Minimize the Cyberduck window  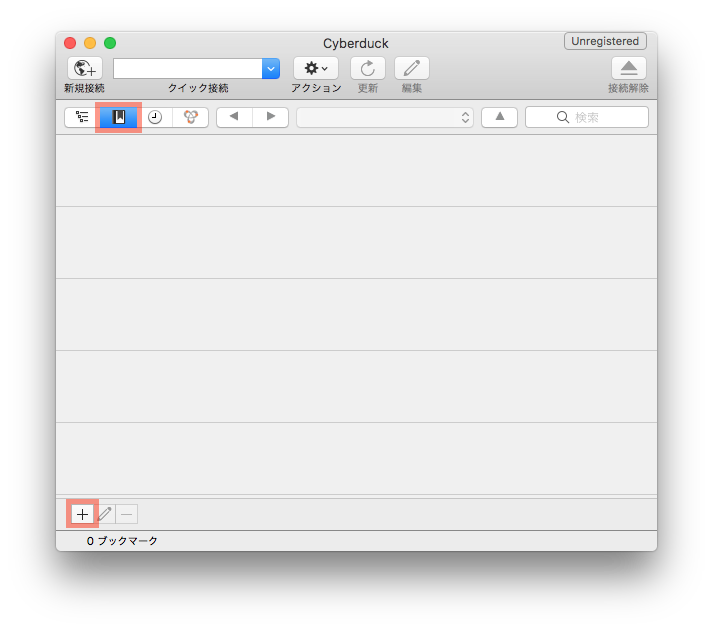(90, 43)
